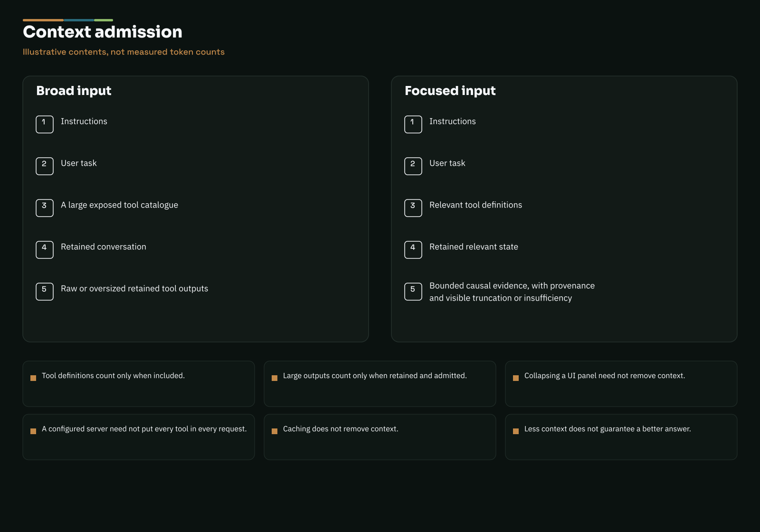Viewport: 760px width, 532px height.
Task: Select note 'Tool definitions count only when included.'
Action: [113, 376]
